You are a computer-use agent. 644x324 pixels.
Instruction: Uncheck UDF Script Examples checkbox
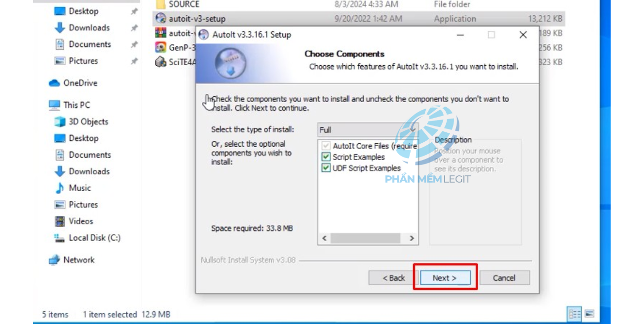coord(326,168)
